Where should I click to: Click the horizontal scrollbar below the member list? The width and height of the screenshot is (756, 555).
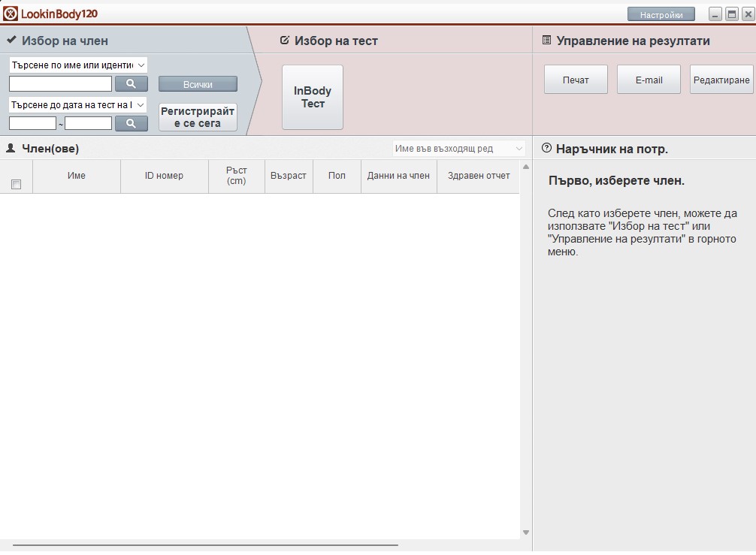pyautogui.click(x=205, y=544)
